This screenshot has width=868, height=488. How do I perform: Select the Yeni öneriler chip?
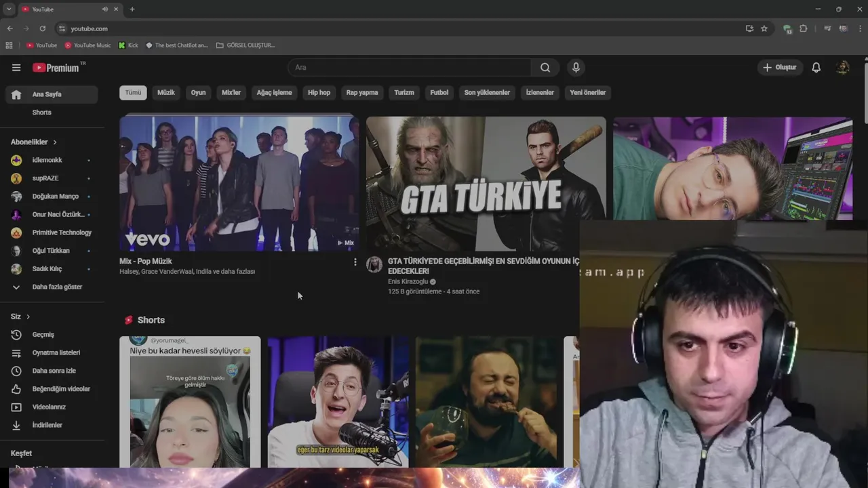588,92
